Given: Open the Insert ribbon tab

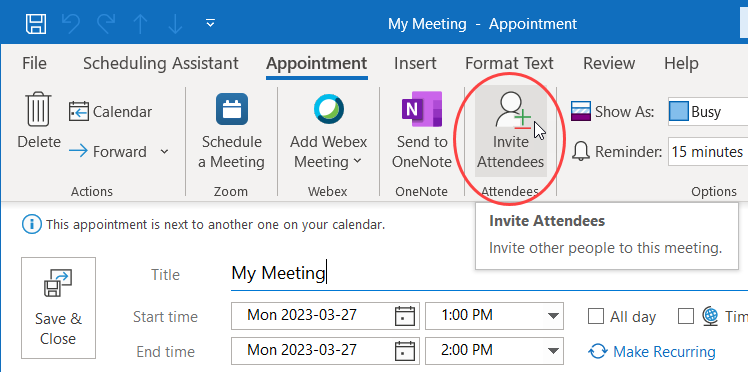Looking at the screenshot, I should pyautogui.click(x=415, y=63).
